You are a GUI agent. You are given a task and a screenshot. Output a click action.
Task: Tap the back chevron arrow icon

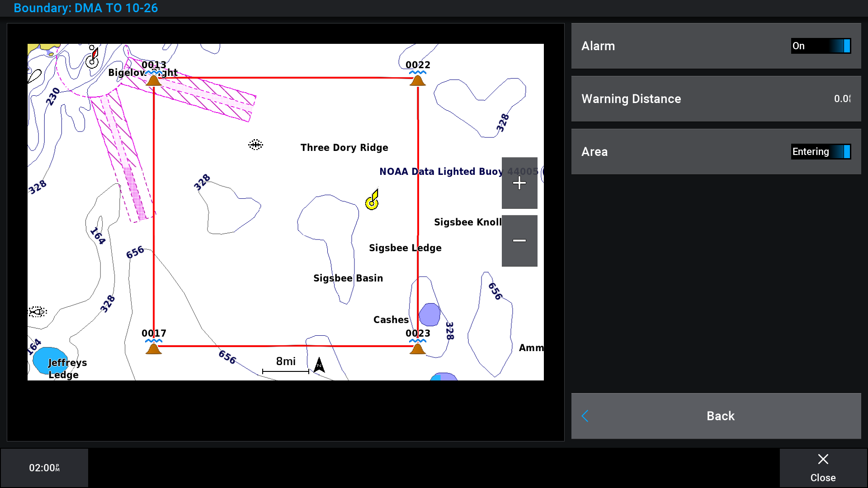point(585,416)
